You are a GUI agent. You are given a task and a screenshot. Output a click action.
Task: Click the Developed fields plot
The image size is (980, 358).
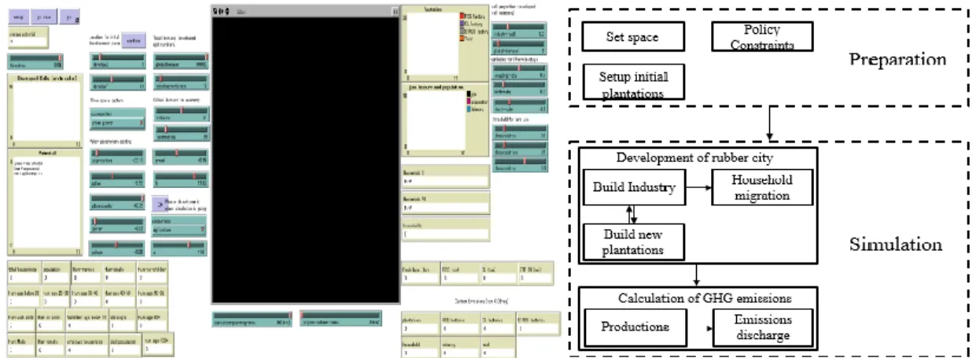(44, 112)
